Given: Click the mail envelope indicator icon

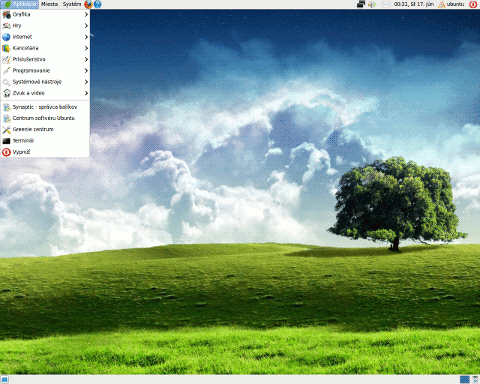Looking at the screenshot, I should [385, 4].
